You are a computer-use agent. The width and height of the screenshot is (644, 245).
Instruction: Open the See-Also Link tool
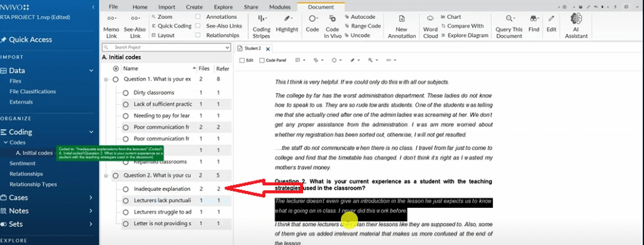[x=135, y=27]
